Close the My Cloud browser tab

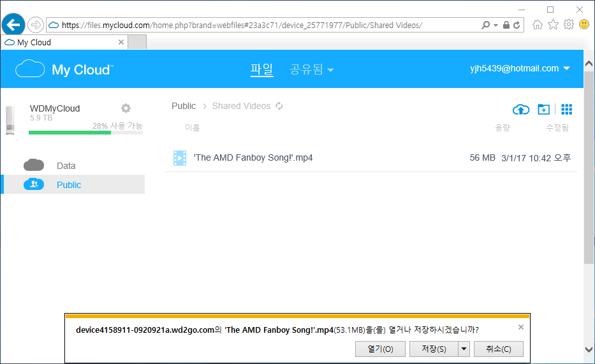pyautogui.click(x=121, y=42)
